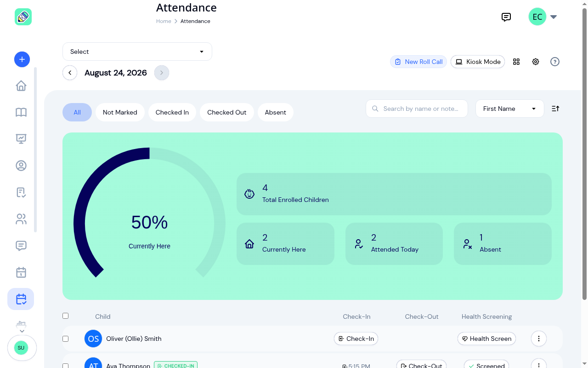Screen dimensions: 588x368
Task: Expand more sidebar items chevron
Action: tap(22, 331)
